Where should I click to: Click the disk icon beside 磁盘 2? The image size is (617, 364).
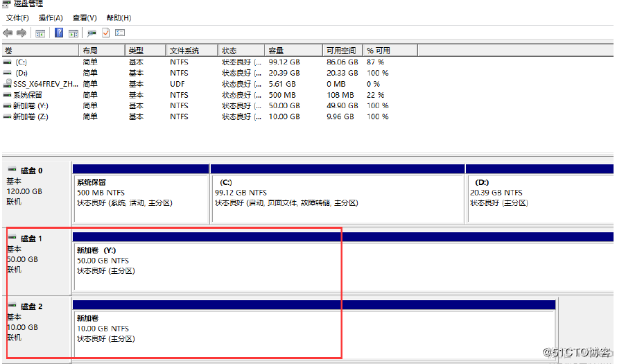[x=12, y=305]
